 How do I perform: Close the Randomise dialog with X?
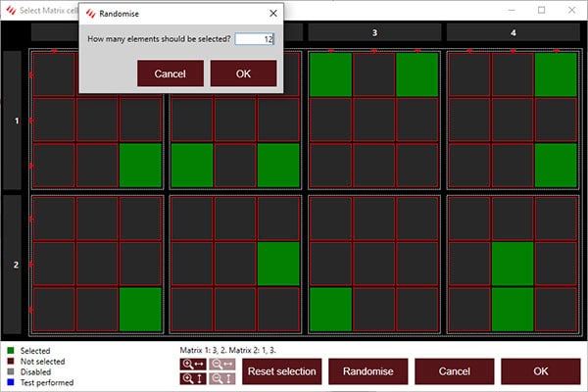coord(271,16)
